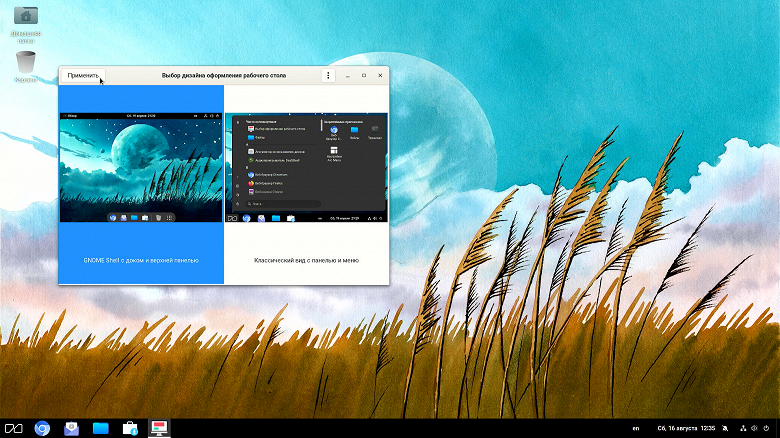
Task: Open the applications menu in the taskbar
Action: 13,428
